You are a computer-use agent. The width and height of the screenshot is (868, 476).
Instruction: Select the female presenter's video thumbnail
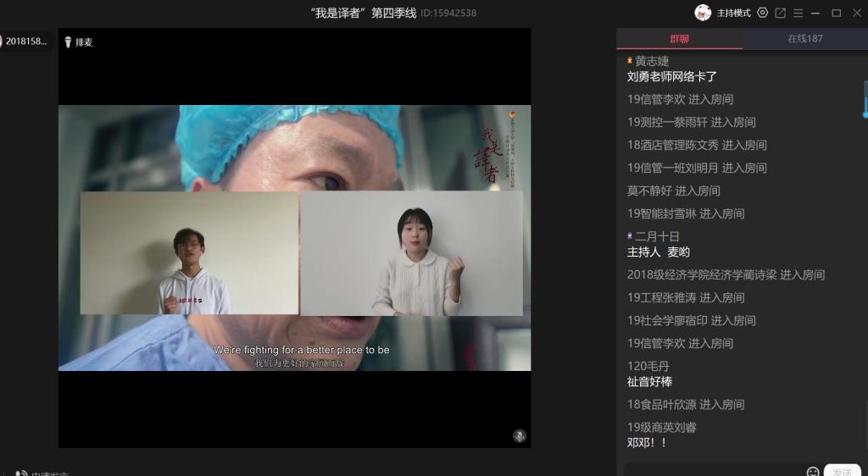coord(412,253)
